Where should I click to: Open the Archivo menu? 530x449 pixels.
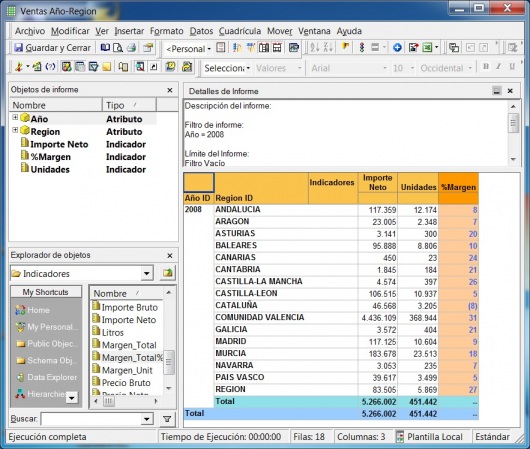coord(30,31)
